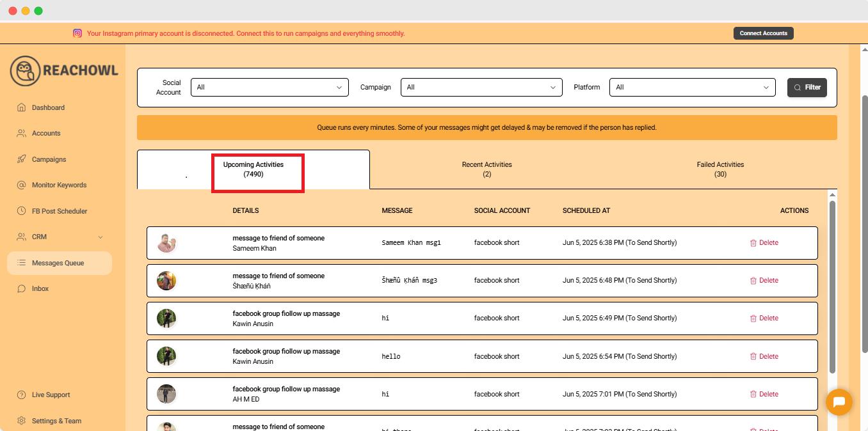Switch to the Recent Activities tab
The width and height of the screenshot is (868, 431).
coord(486,169)
